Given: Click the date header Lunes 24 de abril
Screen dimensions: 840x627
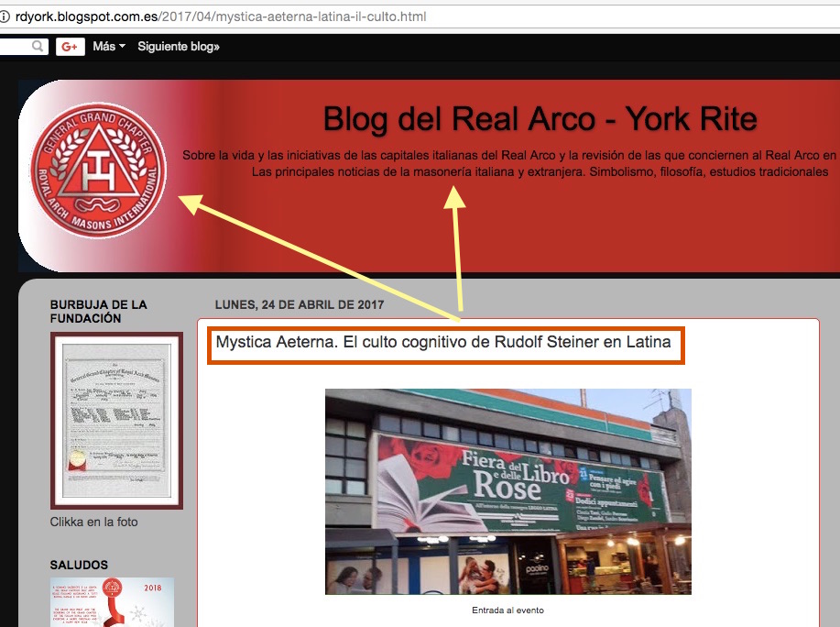Looking at the screenshot, I should pos(299,305).
